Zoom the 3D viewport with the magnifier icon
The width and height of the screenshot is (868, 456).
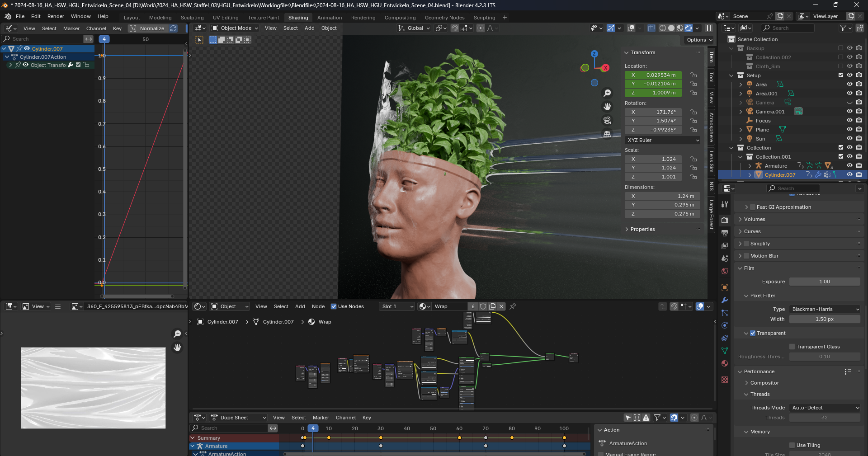(x=607, y=93)
